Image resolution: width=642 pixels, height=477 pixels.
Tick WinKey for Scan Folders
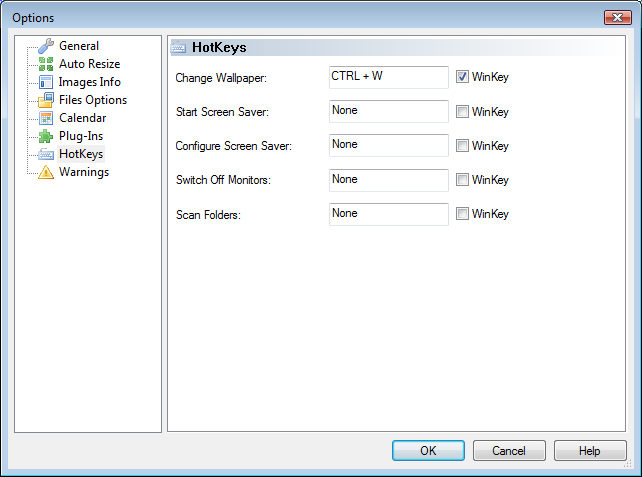[x=462, y=213]
